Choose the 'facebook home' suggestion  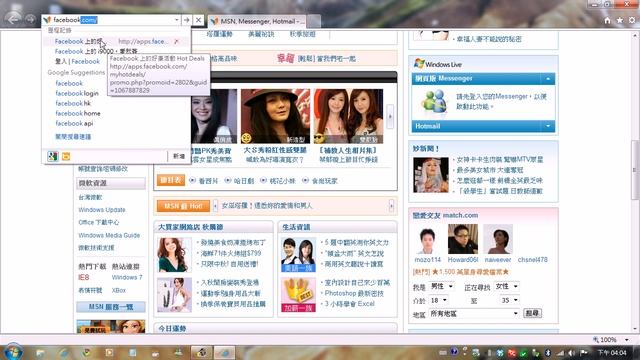click(x=78, y=113)
